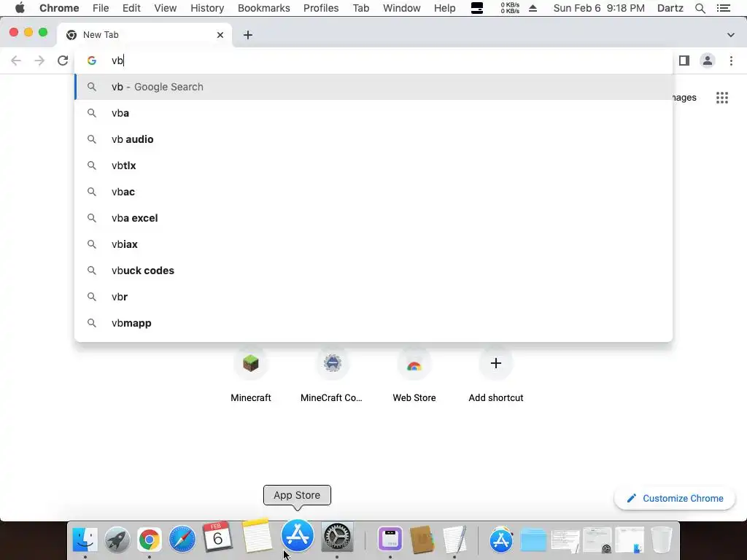747x560 pixels.
Task: Click the date and time in menu bar
Action: [x=599, y=8]
